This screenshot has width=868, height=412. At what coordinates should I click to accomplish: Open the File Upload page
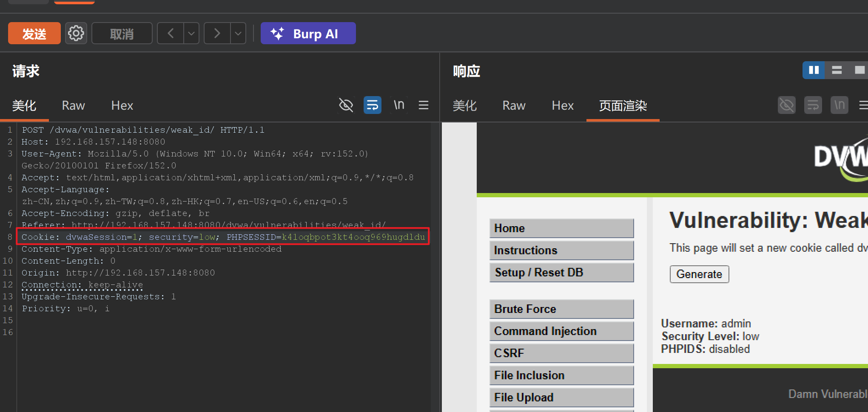point(561,398)
